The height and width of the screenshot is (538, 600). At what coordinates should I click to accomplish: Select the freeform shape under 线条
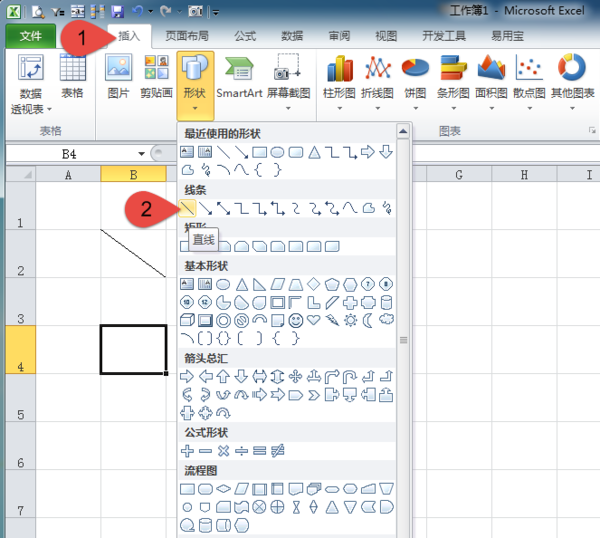pyautogui.click(x=368, y=208)
